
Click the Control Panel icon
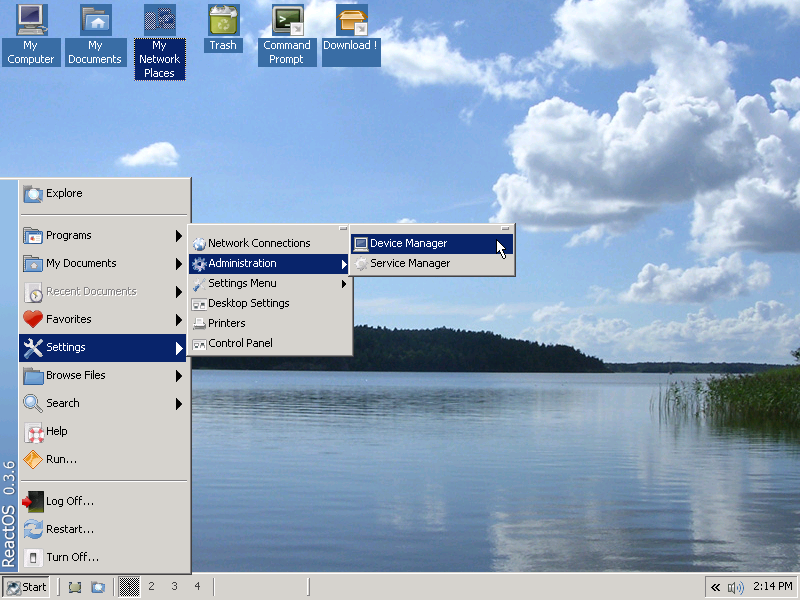click(198, 344)
